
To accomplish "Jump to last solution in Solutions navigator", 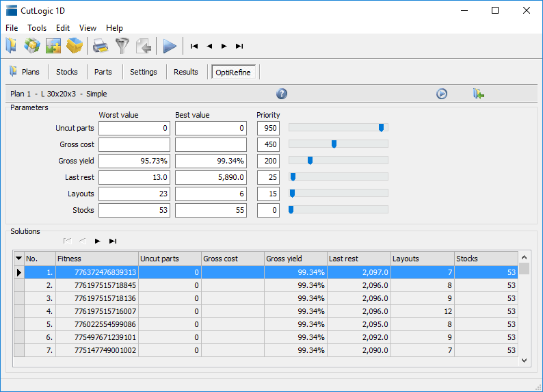I will tap(113, 241).
